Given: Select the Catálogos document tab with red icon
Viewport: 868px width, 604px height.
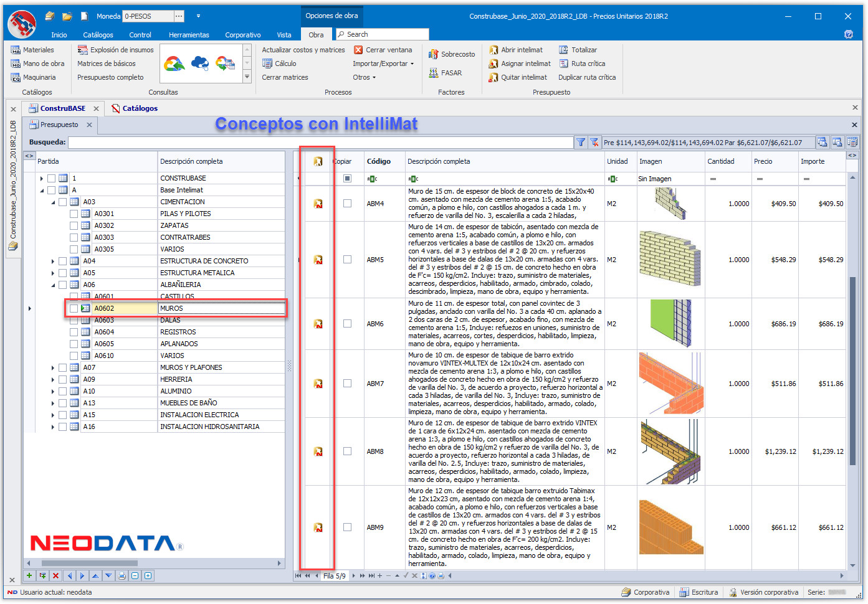Looking at the screenshot, I should pos(134,108).
